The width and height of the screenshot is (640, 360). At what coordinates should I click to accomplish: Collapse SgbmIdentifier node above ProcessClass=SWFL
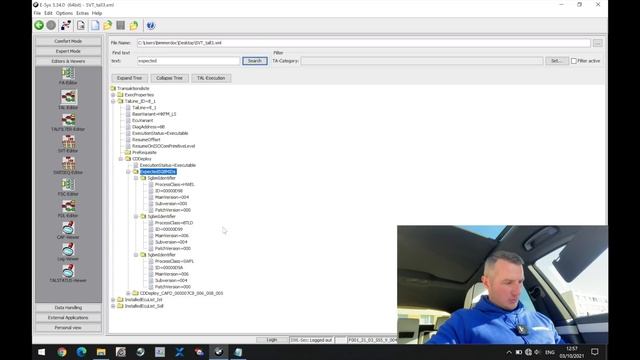coord(136,255)
